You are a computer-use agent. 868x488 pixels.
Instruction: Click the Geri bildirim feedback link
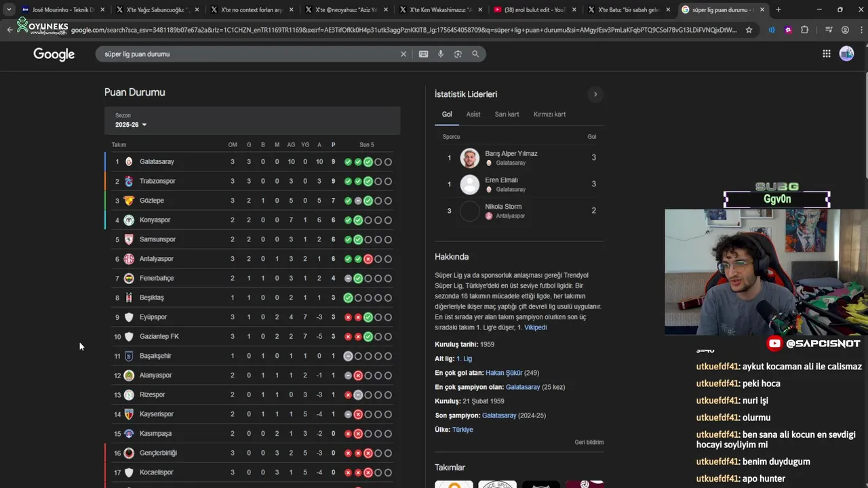(x=589, y=442)
